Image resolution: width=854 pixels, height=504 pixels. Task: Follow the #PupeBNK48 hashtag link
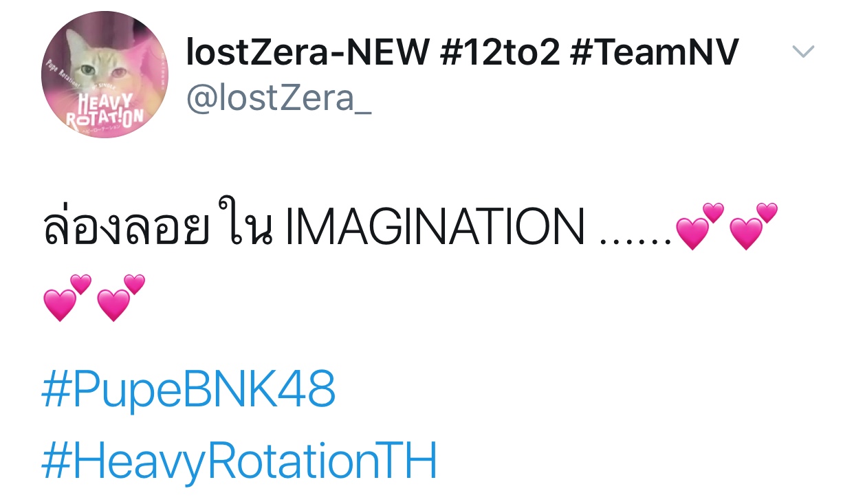pos(188,390)
